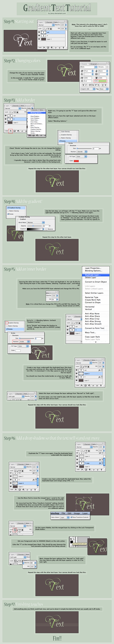Open Auto-Select Layer dropdown
The image size is (114, 644).
click(x=65, y=517)
